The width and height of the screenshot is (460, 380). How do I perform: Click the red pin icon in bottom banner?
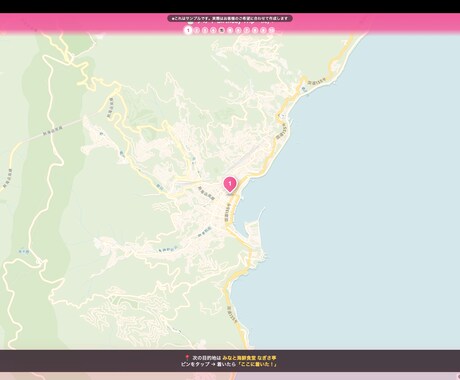click(187, 358)
